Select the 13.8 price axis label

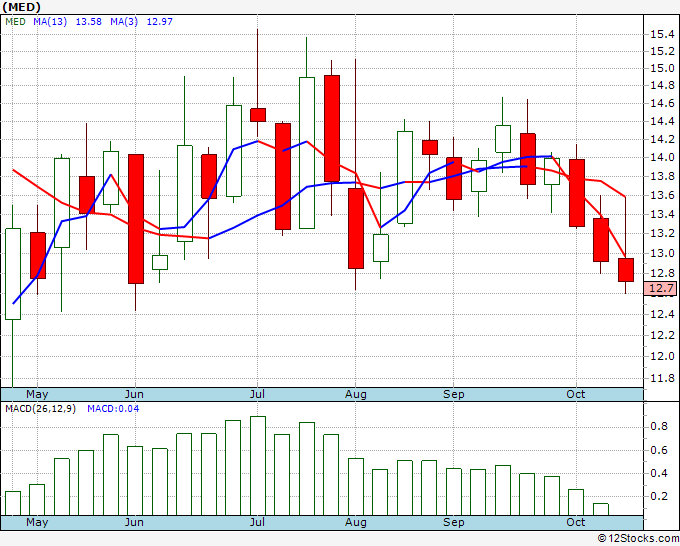pyautogui.click(x=662, y=176)
